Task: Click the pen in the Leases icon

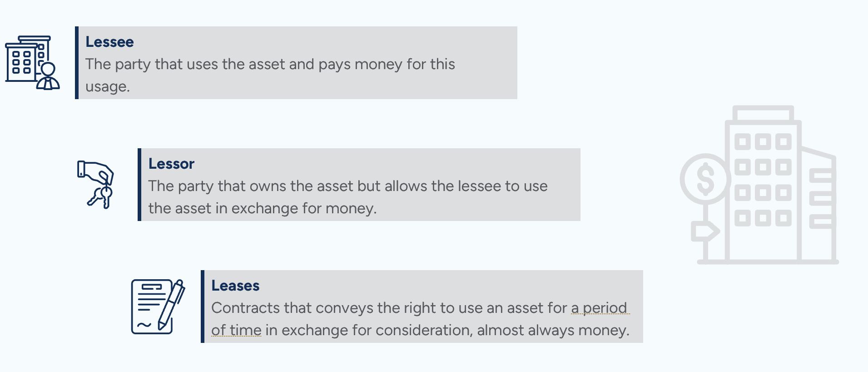Action: coord(172,304)
